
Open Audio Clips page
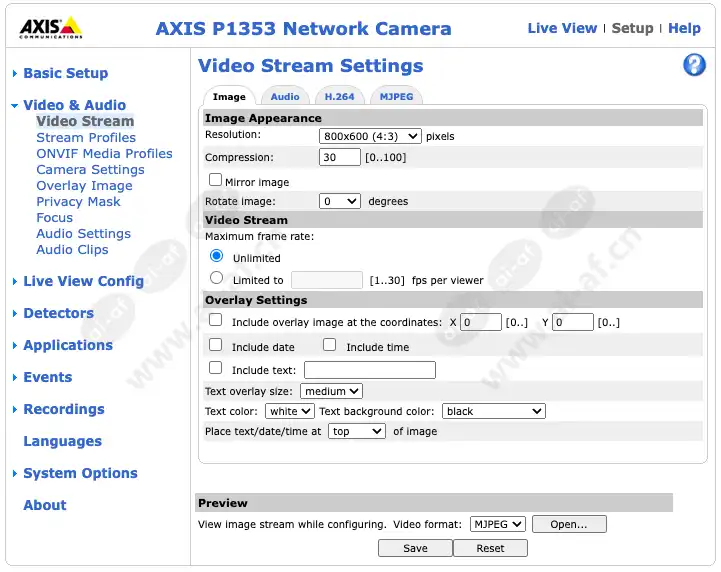[72, 250]
